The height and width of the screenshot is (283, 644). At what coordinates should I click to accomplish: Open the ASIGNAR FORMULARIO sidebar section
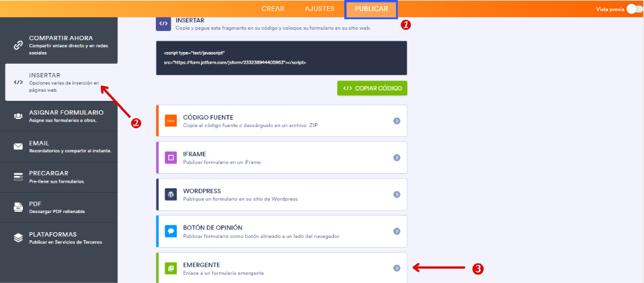tap(59, 116)
